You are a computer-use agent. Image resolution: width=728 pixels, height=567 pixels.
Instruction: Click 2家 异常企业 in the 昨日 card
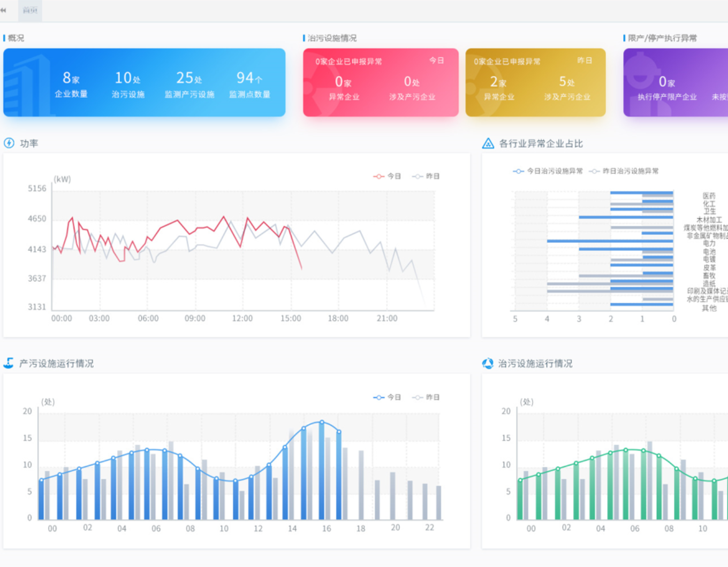click(x=499, y=88)
